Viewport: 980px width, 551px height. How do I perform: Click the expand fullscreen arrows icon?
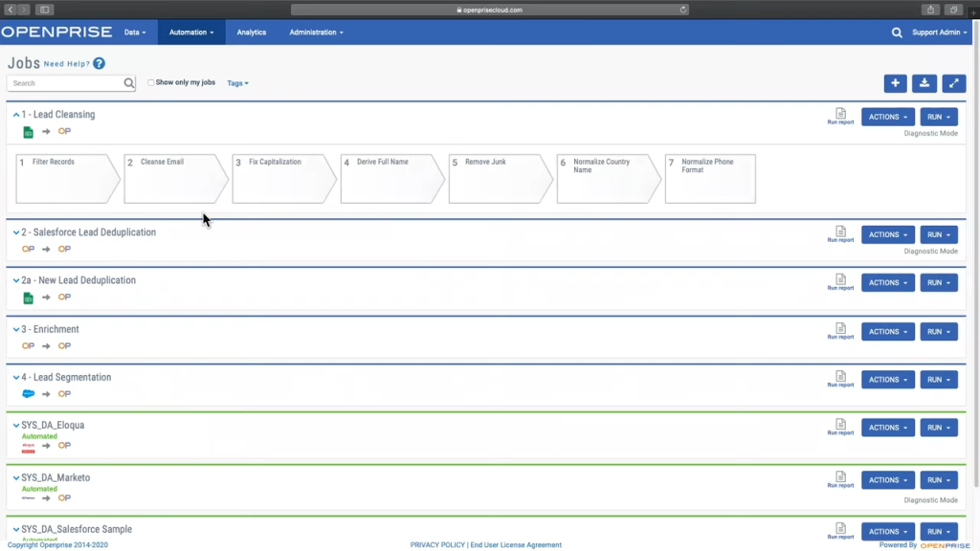[954, 83]
